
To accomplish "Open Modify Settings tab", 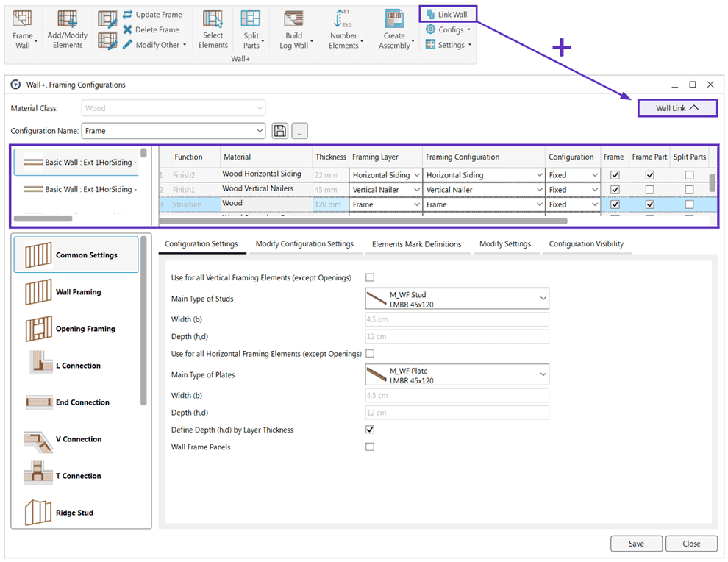I will pyautogui.click(x=505, y=243).
